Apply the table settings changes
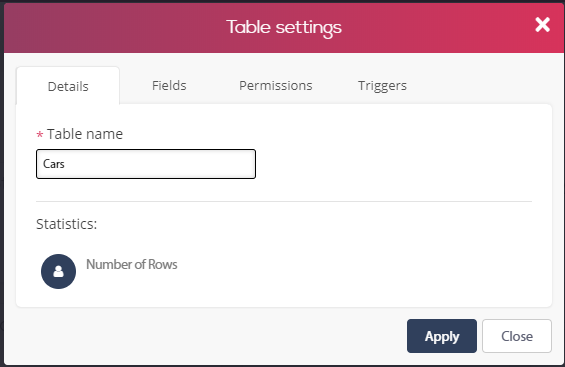 442,336
